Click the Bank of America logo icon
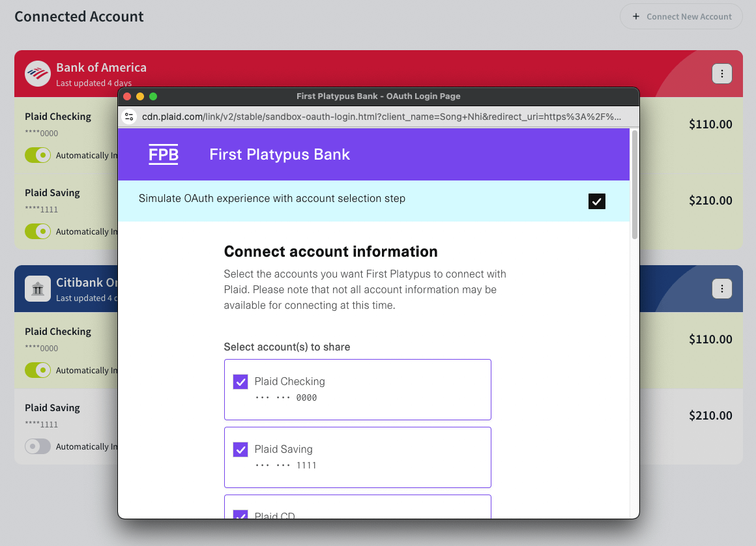The height and width of the screenshot is (546, 756). 38,74
